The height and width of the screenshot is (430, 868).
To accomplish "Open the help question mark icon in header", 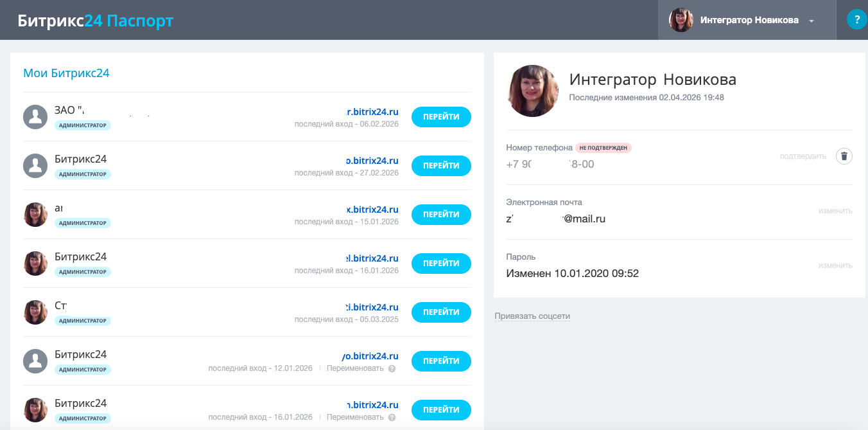I will click(857, 20).
